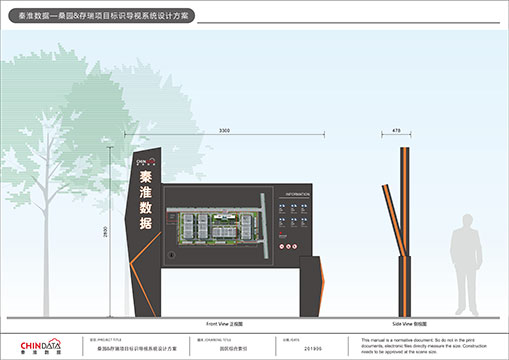Click the orange stripe on side view pole

pos(405,232)
